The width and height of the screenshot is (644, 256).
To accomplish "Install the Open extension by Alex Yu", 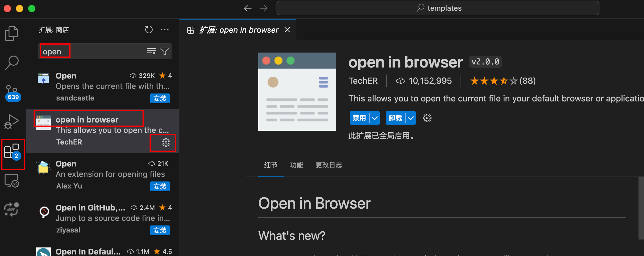I will coord(160,186).
